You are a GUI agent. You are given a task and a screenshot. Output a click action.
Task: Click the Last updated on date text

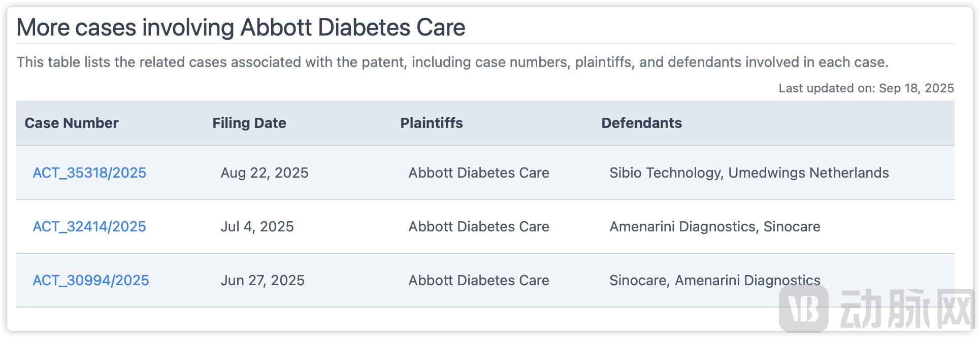pyautogui.click(x=866, y=88)
